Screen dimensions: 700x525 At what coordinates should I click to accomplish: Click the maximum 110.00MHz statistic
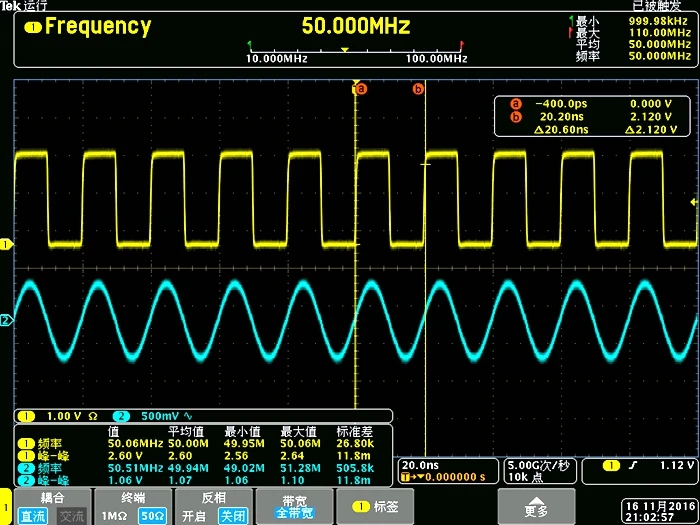(x=660, y=33)
